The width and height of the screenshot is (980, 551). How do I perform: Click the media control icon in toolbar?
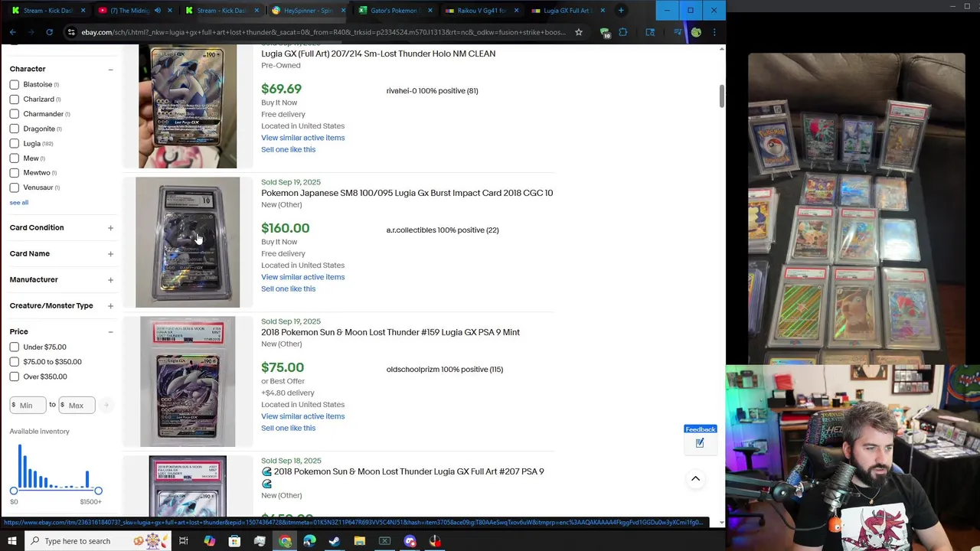coord(678,32)
